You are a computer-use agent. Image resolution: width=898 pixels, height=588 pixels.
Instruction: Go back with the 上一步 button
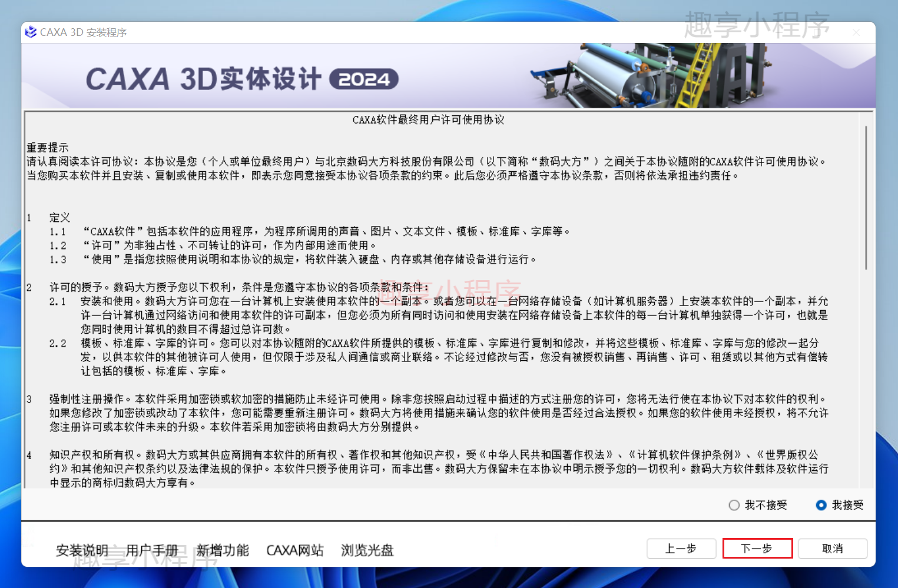(681, 549)
